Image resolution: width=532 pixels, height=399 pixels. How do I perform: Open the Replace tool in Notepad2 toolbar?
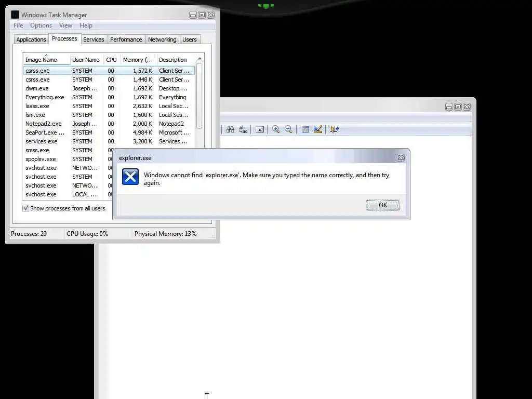click(243, 129)
